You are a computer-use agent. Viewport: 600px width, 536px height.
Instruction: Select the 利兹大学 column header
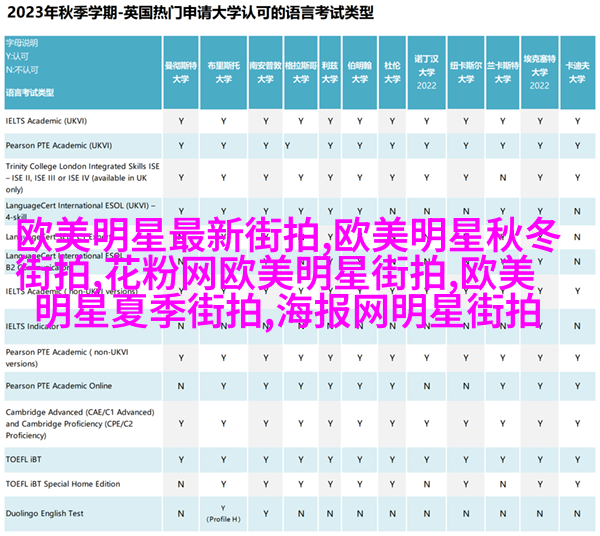click(330, 72)
